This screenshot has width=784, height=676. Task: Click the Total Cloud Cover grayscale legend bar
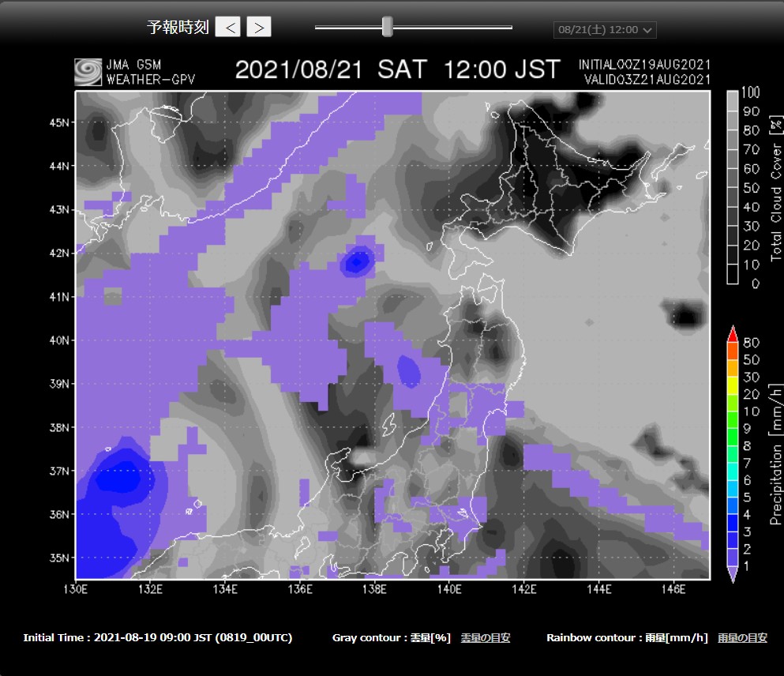pos(732,187)
